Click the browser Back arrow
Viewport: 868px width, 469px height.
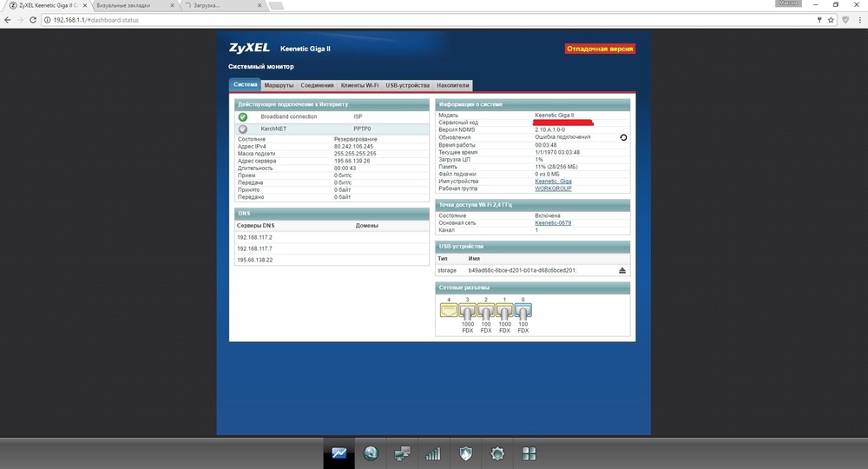[8, 20]
